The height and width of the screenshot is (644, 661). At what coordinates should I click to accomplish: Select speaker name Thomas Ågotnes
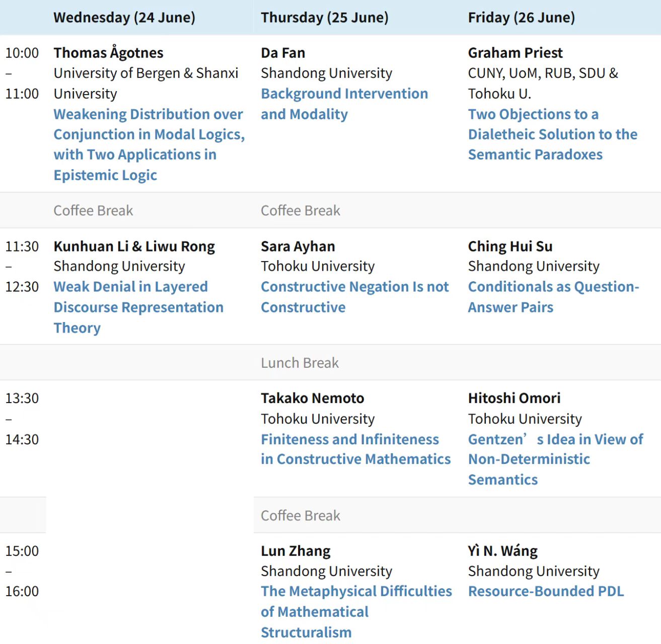(x=109, y=53)
